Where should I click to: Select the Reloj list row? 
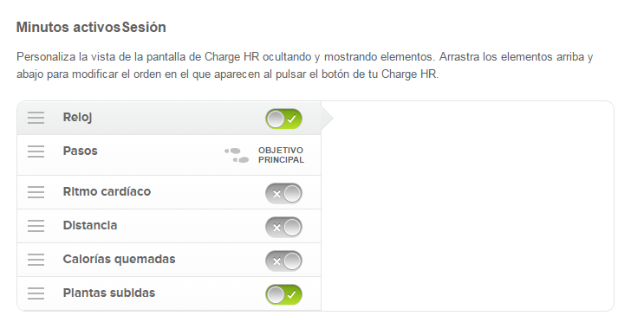click(169, 118)
